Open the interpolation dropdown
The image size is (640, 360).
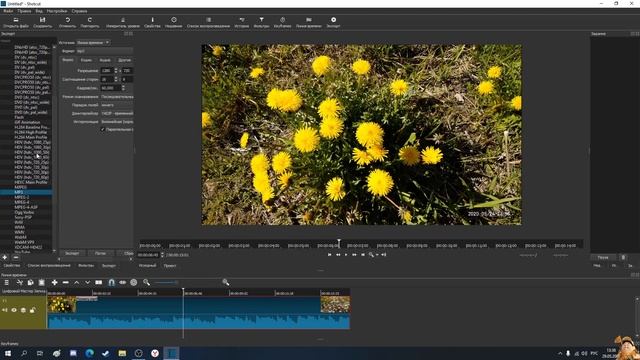(x=117, y=122)
